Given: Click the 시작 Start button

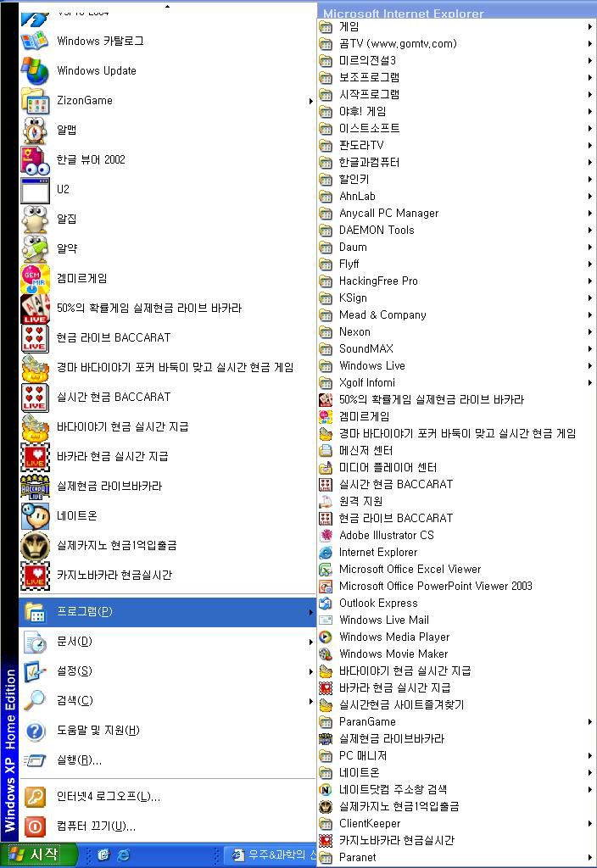Looking at the screenshot, I should [38, 854].
